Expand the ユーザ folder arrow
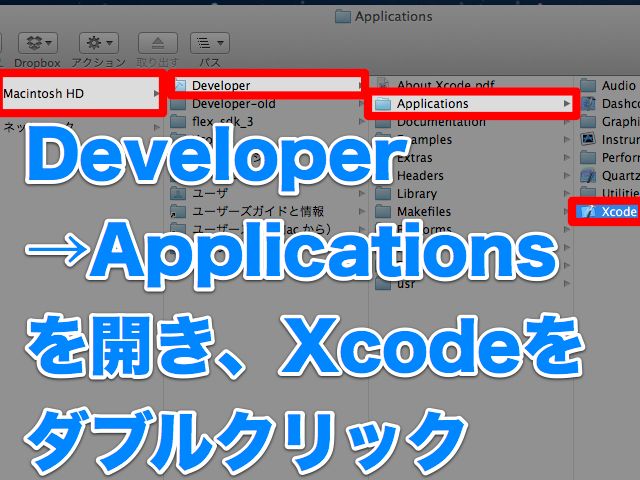The height and width of the screenshot is (480, 640). 362,193
